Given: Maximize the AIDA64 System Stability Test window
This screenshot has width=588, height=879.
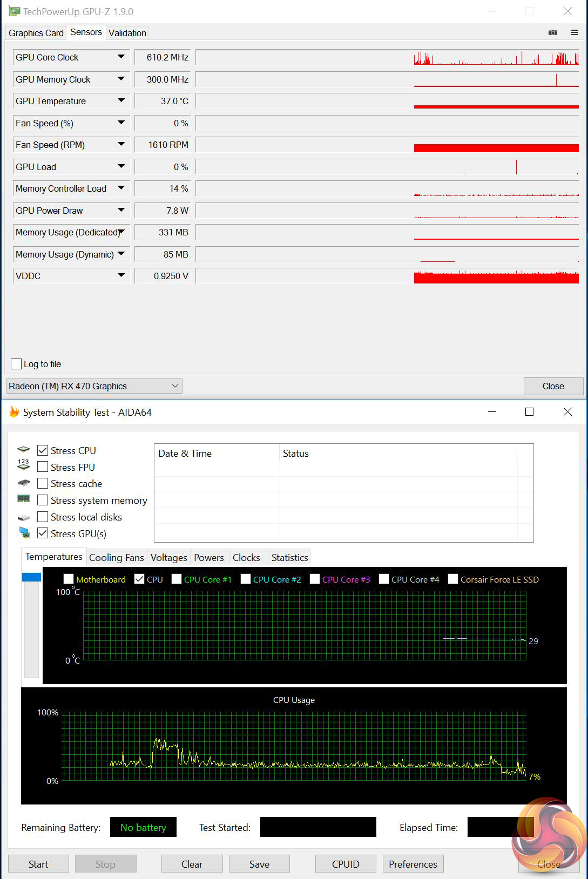Looking at the screenshot, I should click(x=529, y=412).
